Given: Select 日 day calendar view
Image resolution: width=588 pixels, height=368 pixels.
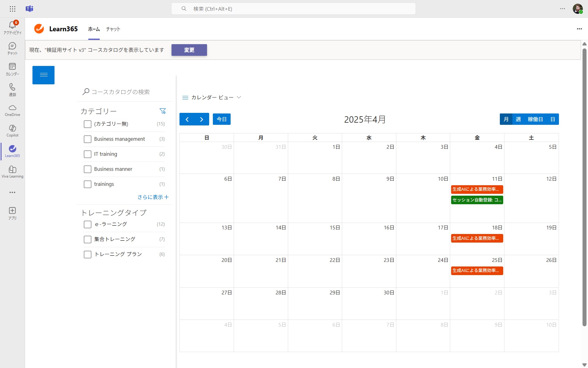Looking at the screenshot, I should pos(553,119).
